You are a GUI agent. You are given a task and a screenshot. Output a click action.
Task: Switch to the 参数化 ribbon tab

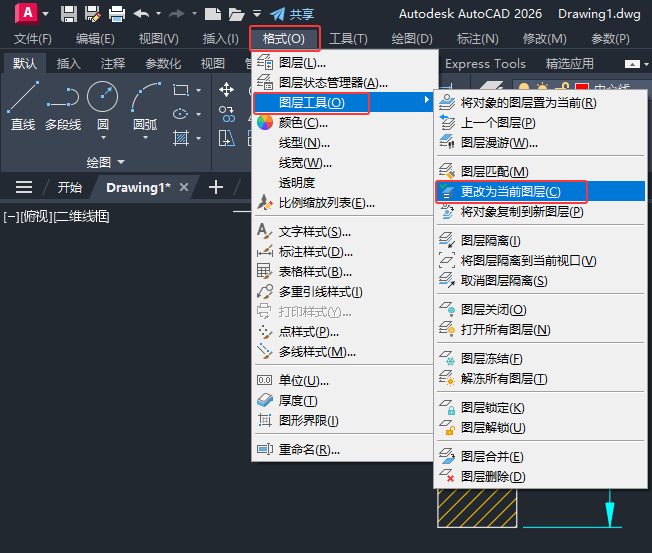click(x=163, y=64)
